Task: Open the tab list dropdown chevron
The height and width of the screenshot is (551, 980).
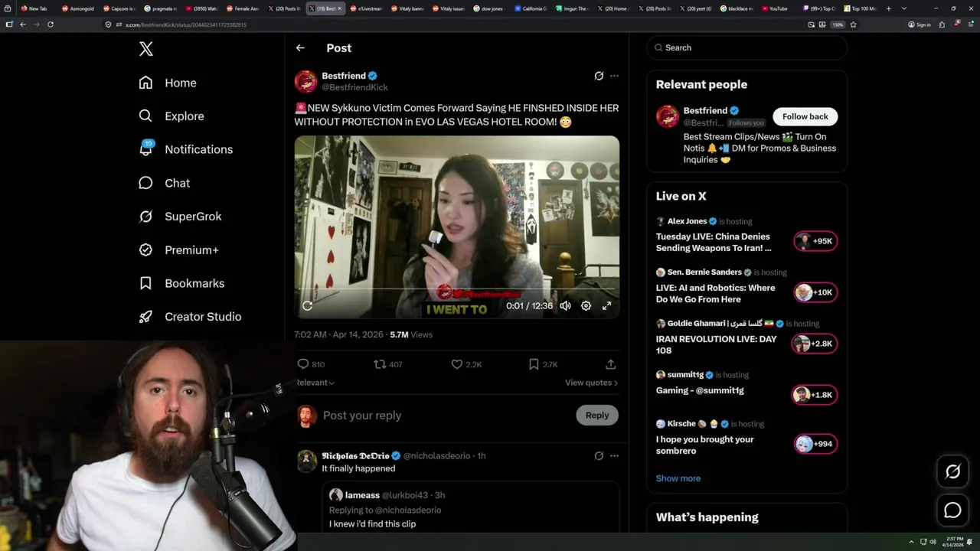Action: (904, 8)
